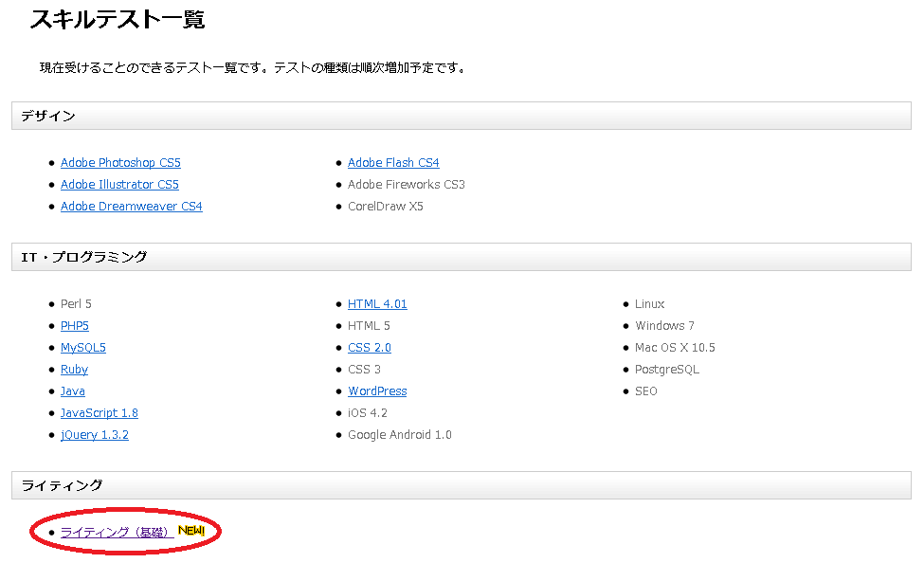Open the ライティング（基礎） link
This screenshot has width=924, height=563.
116,533
